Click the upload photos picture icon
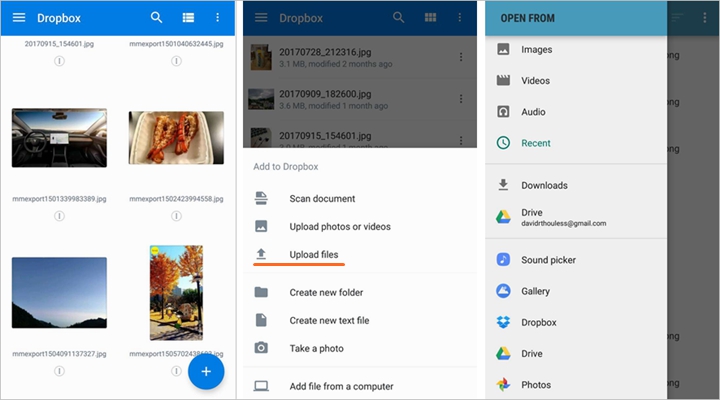The image size is (720, 400). point(261,226)
